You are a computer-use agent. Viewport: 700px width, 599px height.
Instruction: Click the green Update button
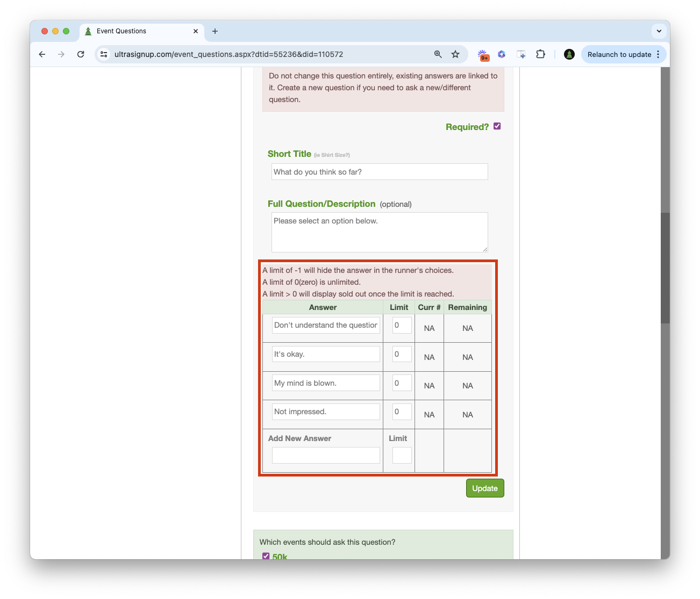click(x=485, y=488)
